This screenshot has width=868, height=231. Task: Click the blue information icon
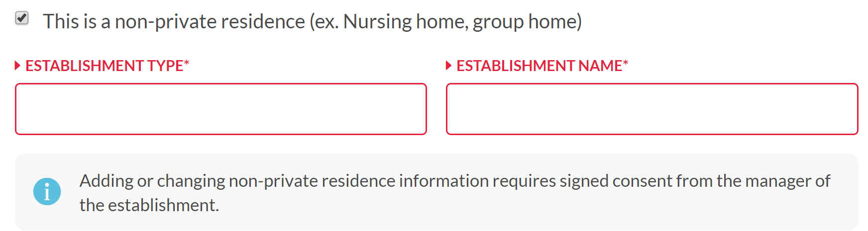[47, 192]
